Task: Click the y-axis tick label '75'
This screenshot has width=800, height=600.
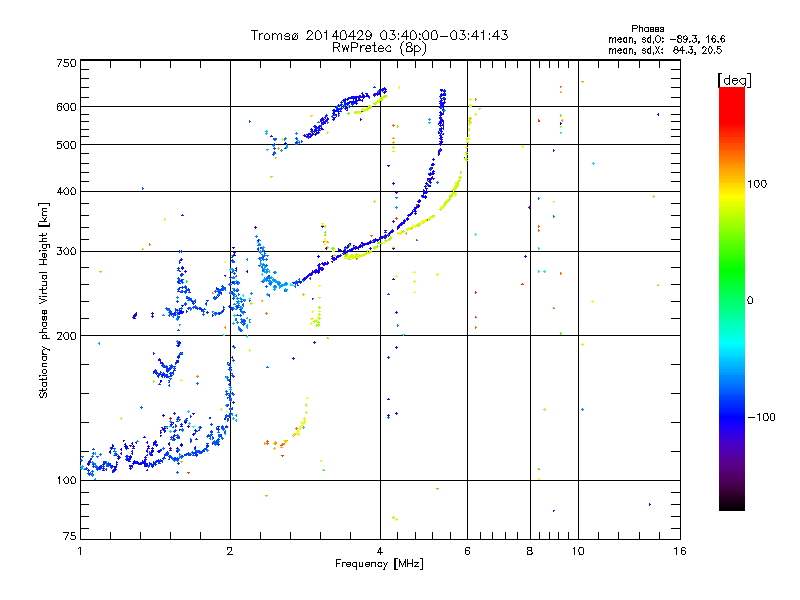Action: (x=70, y=536)
